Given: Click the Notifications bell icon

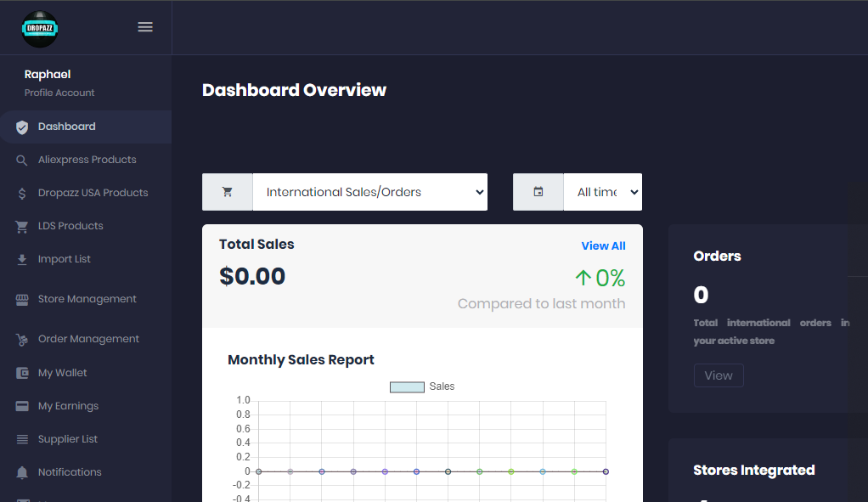Looking at the screenshot, I should pyautogui.click(x=22, y=472).
